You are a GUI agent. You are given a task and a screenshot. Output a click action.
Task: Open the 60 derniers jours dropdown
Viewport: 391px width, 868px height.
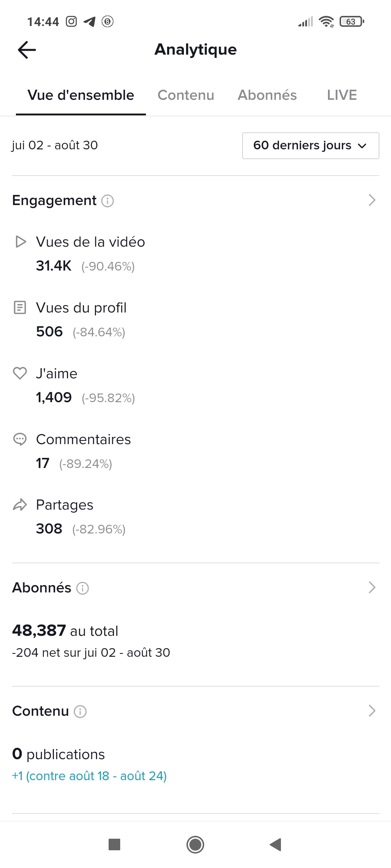(310, 145)
